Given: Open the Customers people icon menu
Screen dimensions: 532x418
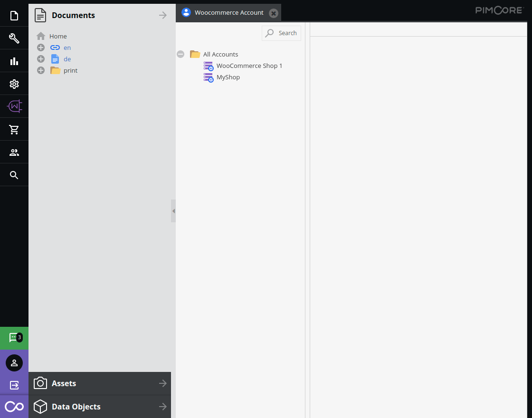Looking at the screenshot, I should 14,152.
